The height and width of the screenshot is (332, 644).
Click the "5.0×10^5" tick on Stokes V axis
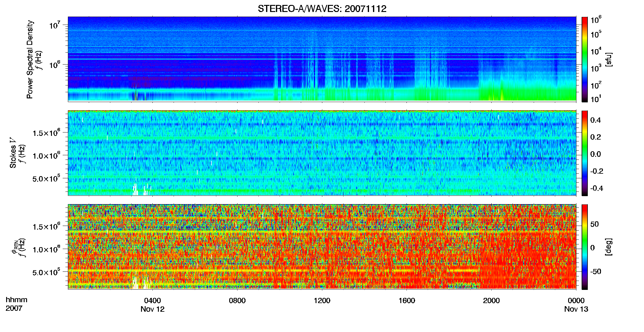[x=46, y=178]
